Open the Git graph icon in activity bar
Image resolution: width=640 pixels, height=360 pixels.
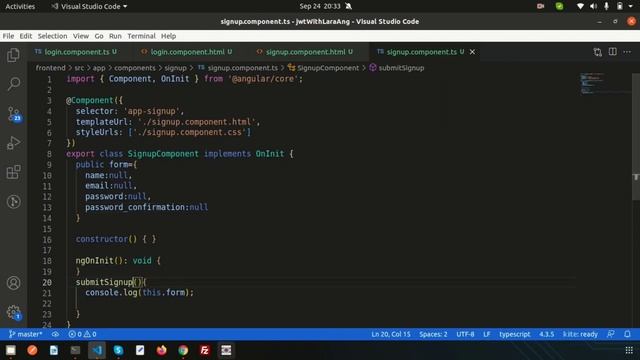pyautogui.click(x=13, y=201)
